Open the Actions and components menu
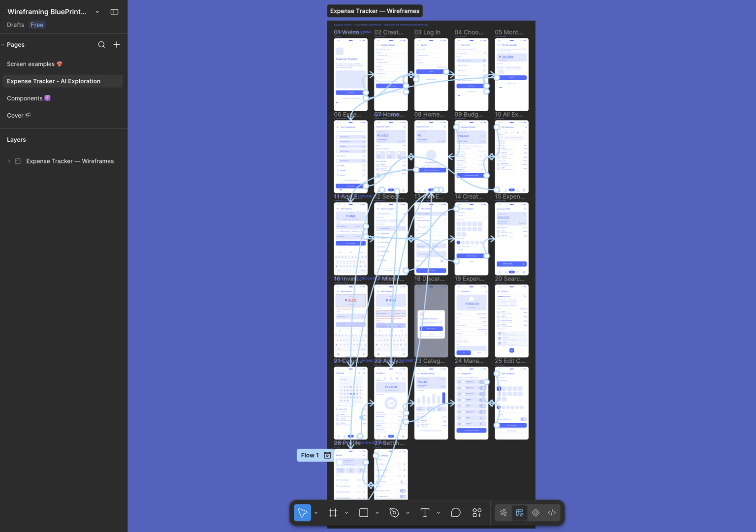756x532 pixels. point(477,513)
